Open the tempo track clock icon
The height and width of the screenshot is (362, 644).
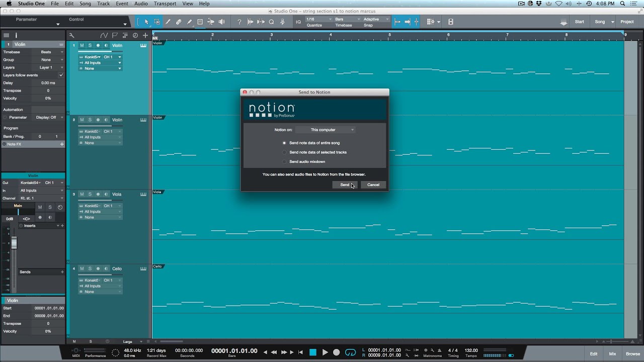(x=135, y=35)
